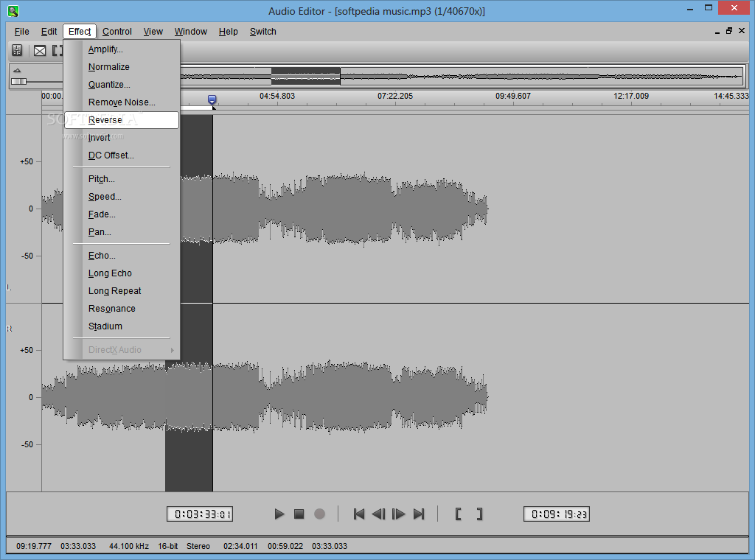
Task: Choose Stadium from the Effect menu
Action: 122,326
